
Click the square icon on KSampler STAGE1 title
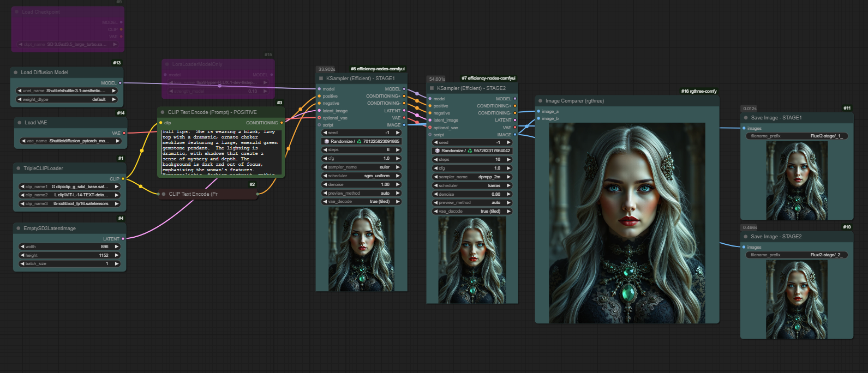321,79
